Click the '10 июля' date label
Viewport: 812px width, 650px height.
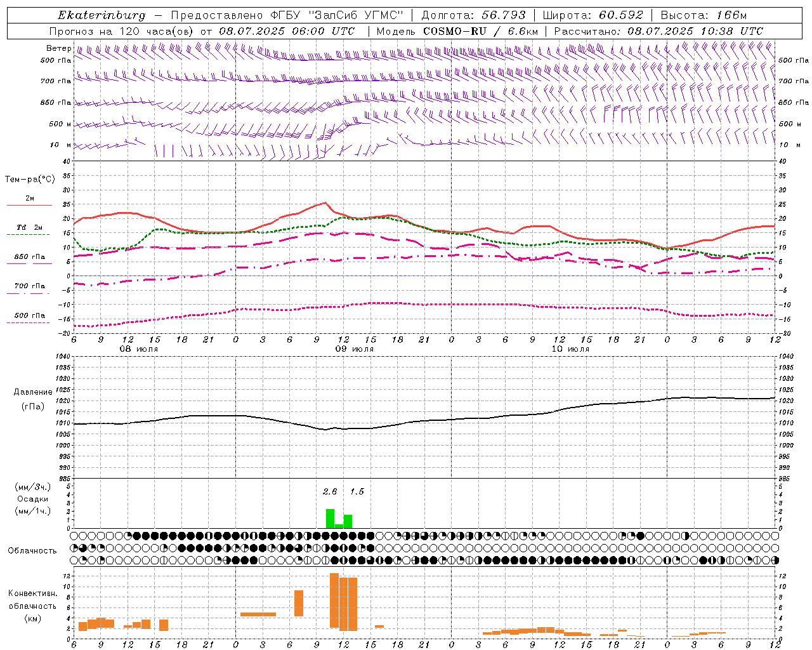pyautogui.click(x=570, y=349)
